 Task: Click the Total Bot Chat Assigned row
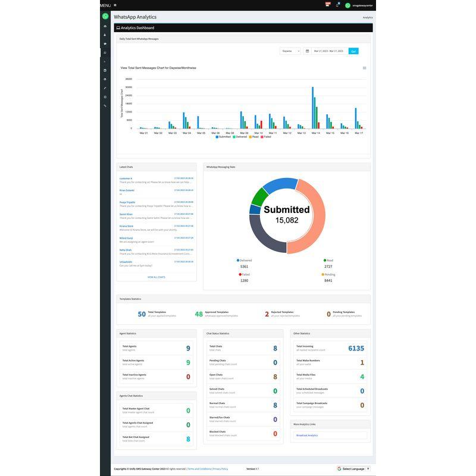(156, 439)
